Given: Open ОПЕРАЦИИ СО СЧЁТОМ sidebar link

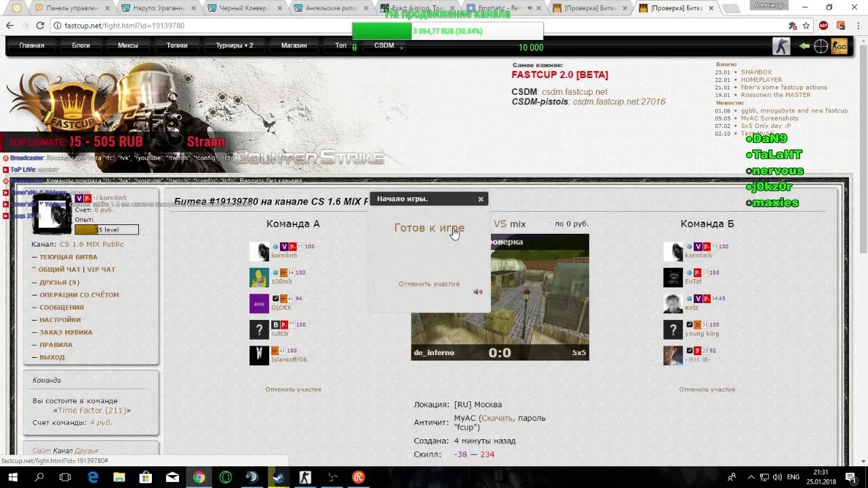Looking at the screenshot, I should [x=79, y=295].
